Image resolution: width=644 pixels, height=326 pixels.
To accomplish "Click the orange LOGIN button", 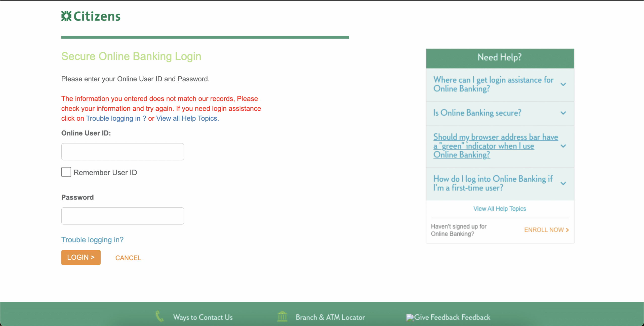I will pyautogui.click(x=81, y=257).
